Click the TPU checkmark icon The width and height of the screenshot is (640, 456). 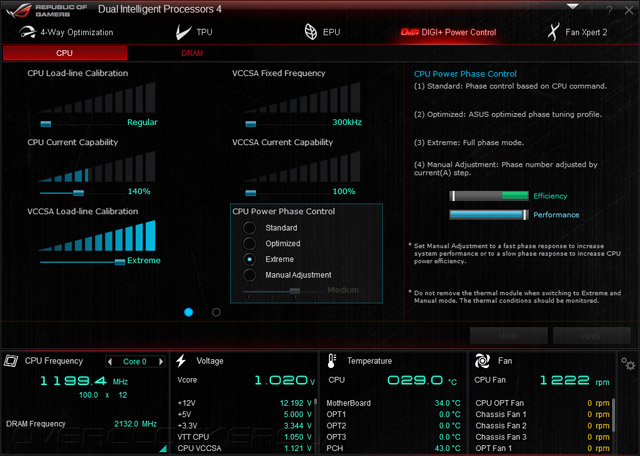click(183, 32)
